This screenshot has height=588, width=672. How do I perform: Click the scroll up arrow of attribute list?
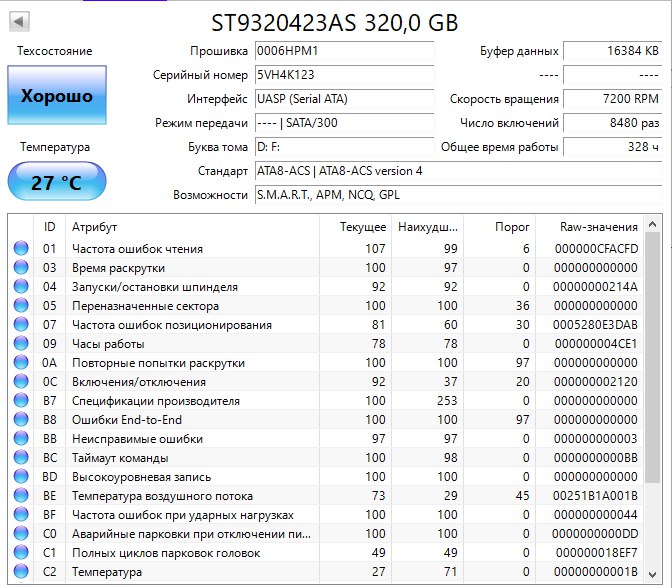point(652,224)
